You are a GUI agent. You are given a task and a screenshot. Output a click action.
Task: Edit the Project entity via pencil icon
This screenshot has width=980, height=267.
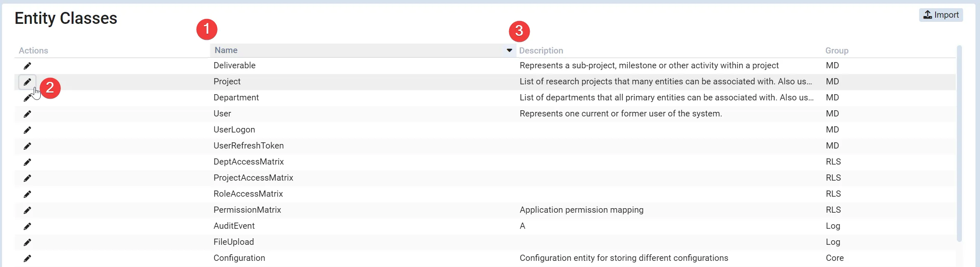(x=27, y=82)
